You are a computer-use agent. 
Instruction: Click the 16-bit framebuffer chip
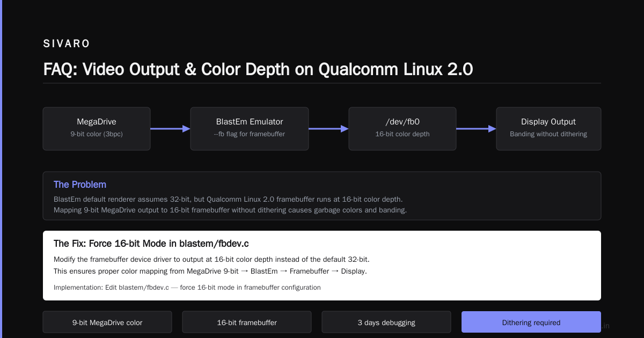247,322
